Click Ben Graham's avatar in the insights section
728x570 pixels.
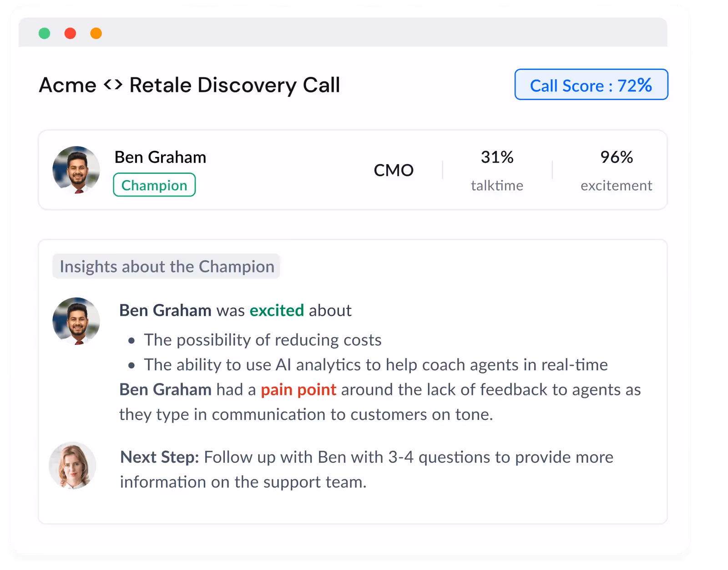click(x=76, y=321)
